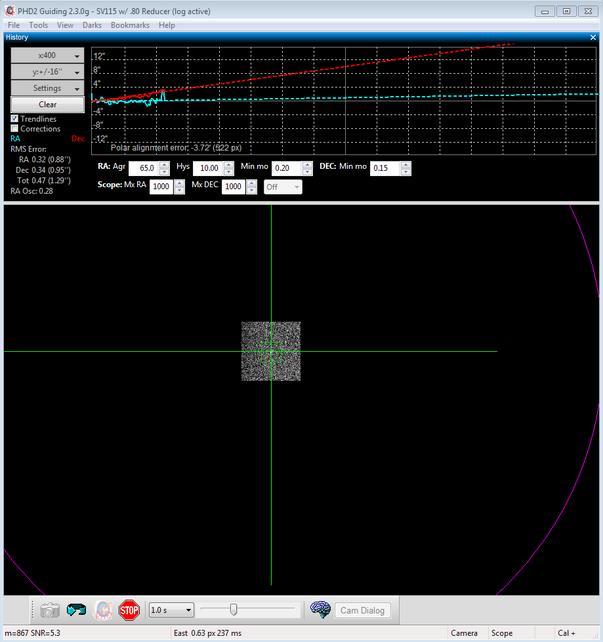Enable the Corrections checkbox
The image size is (603, 642).
click(15, 129)
